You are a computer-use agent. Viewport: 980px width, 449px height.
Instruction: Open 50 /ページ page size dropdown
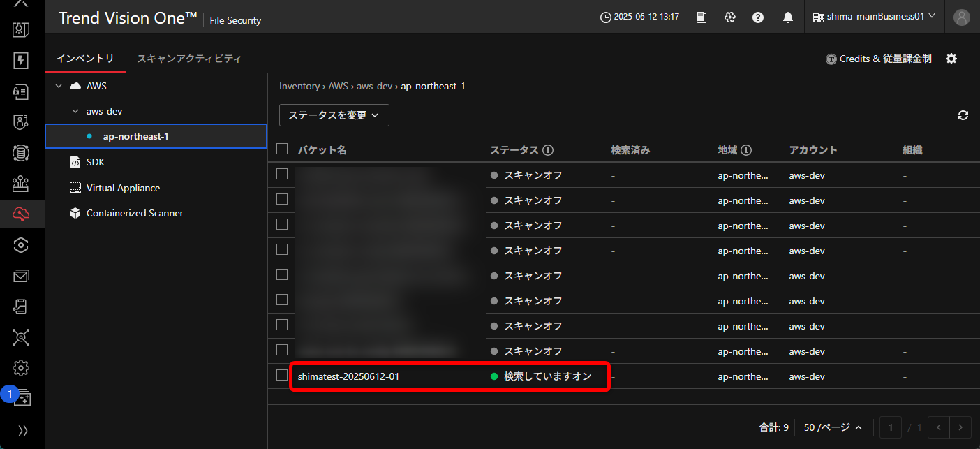[x=833, y=427]
